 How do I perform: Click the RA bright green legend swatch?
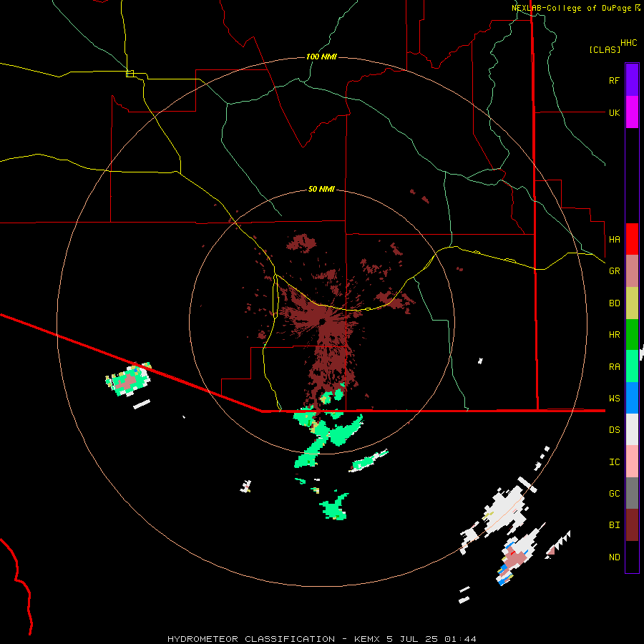coord(632,366)
